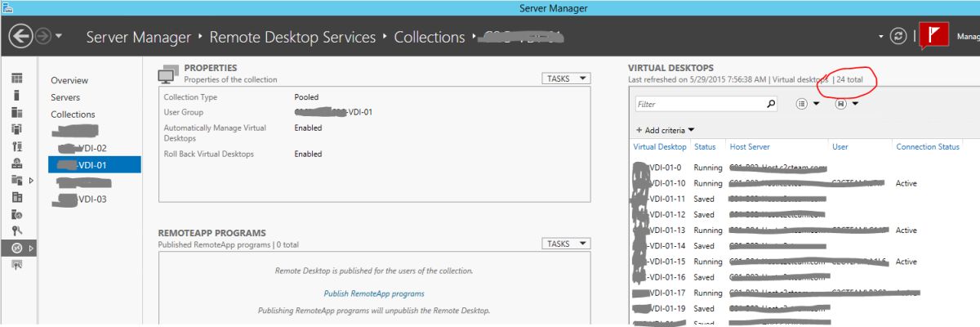Select the File and Storage Services icon
The height and width of the screenshot is (327, 980).
(x=16, y=180)
